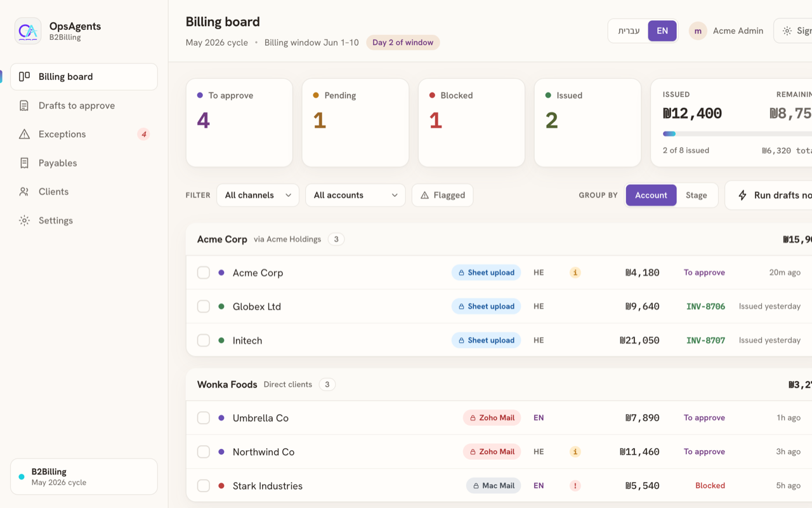812x508 pixels.
Task: Click the Drafts to approve document icon
Action: click(x=24, y=105)
